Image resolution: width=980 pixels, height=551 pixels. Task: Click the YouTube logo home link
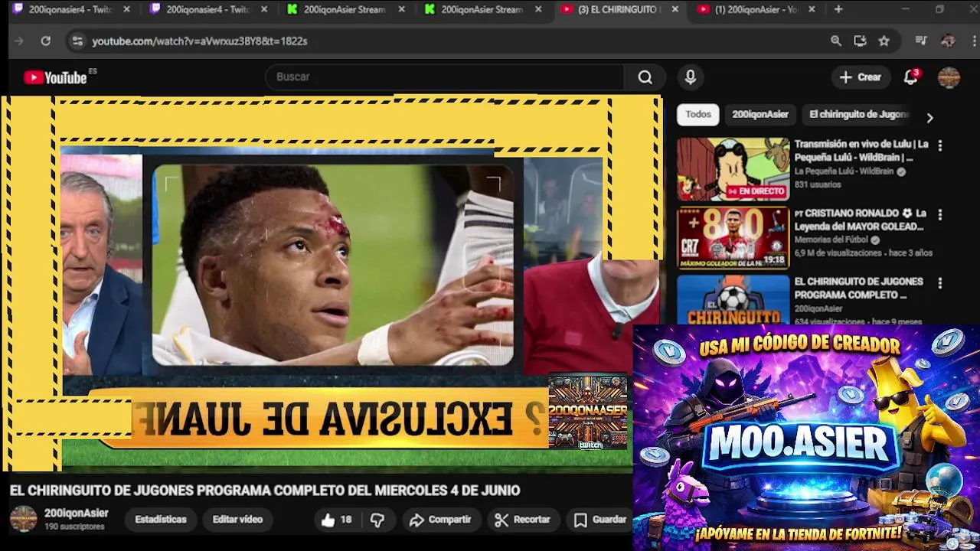pyautogui.click(x=55, y=77)
